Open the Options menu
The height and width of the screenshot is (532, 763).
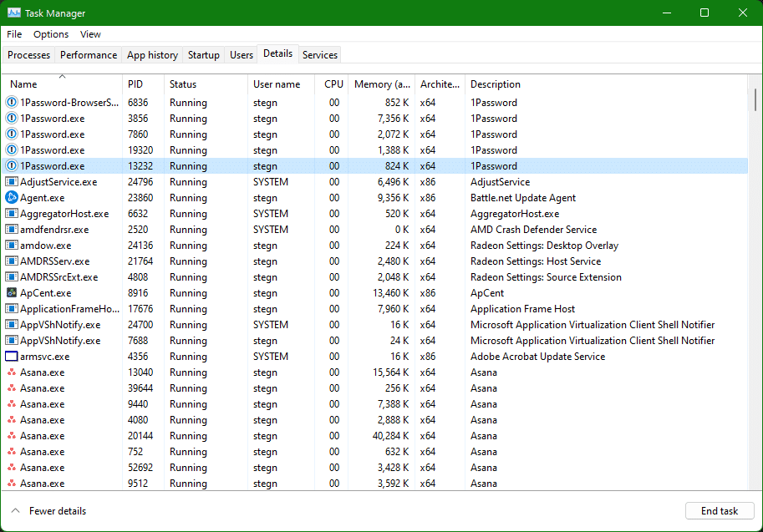[51, 34]
